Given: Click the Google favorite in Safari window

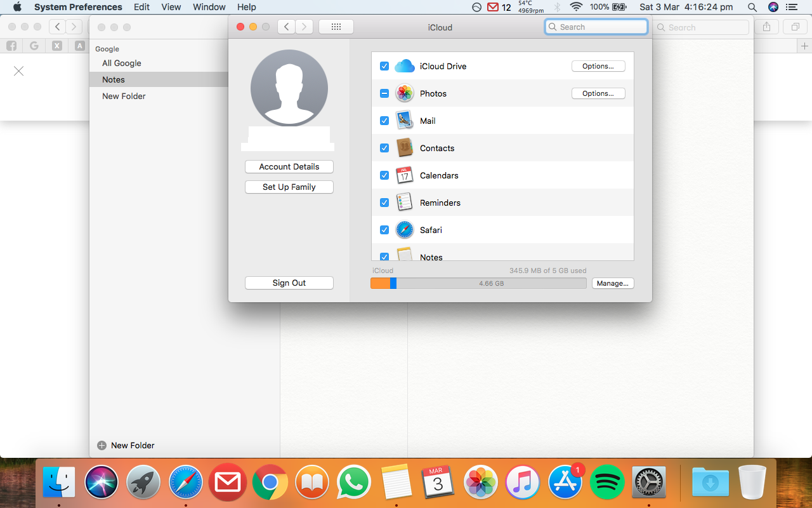Looking at the screenshot, I should (x=34, y=46).
